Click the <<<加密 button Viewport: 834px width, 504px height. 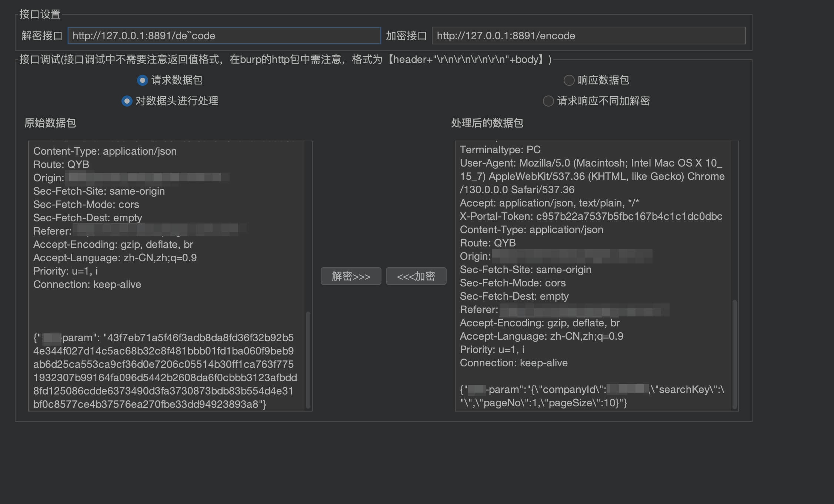pos(416,276)
